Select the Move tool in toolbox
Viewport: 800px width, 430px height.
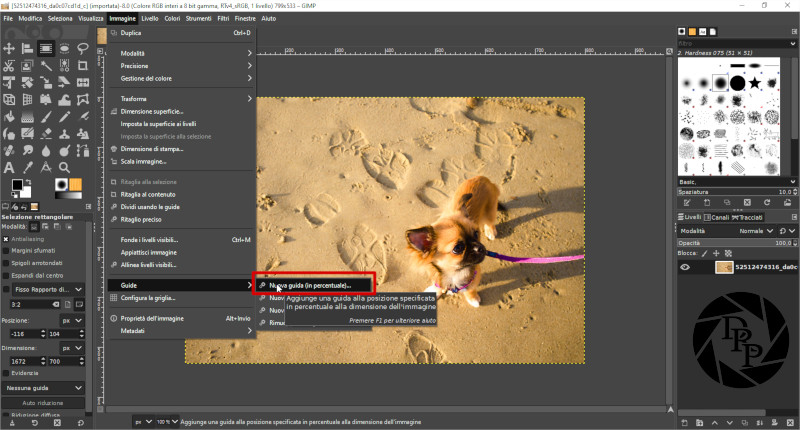9,48
